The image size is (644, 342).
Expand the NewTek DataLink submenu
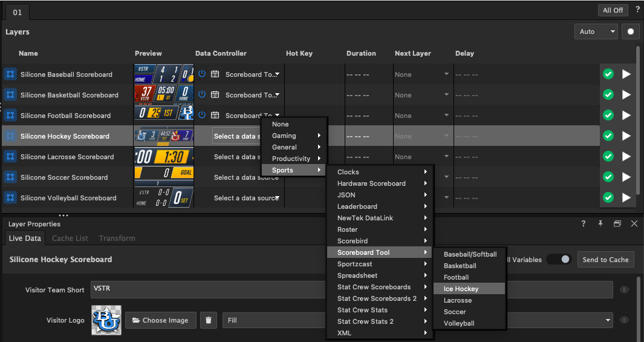(380, 218)
